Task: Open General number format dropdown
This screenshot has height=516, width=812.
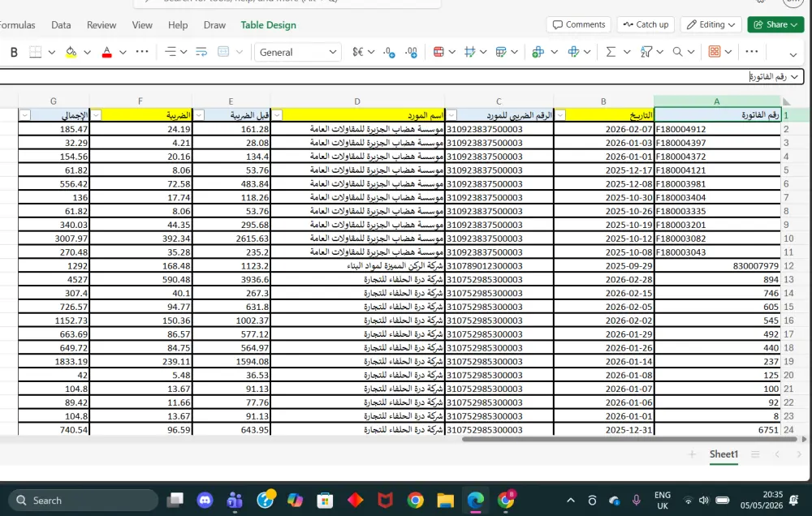Action: coord(298,52)
